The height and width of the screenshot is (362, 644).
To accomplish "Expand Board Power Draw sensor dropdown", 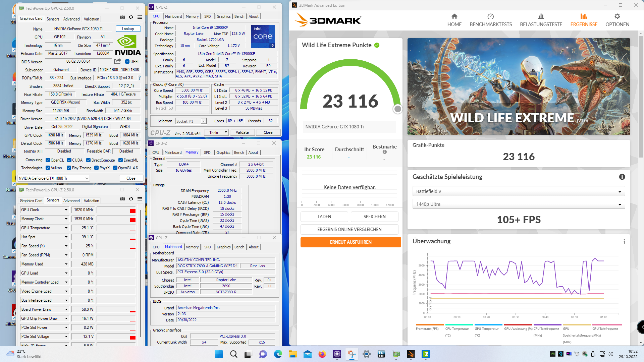I will click(66, 309).
